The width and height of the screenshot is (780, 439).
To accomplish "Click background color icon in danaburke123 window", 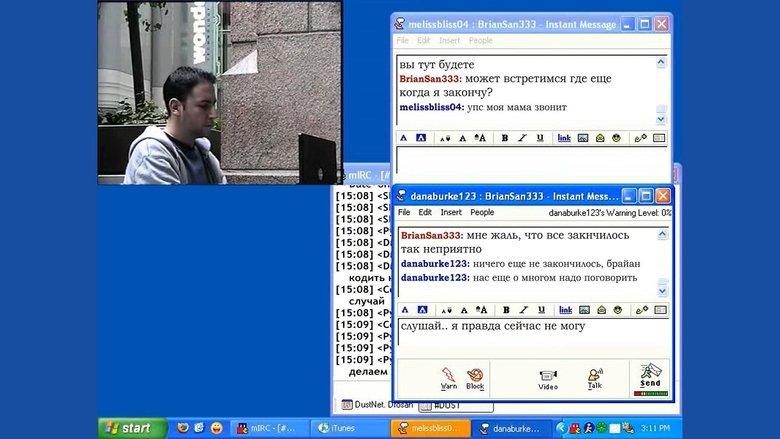I will pos(422,310).
